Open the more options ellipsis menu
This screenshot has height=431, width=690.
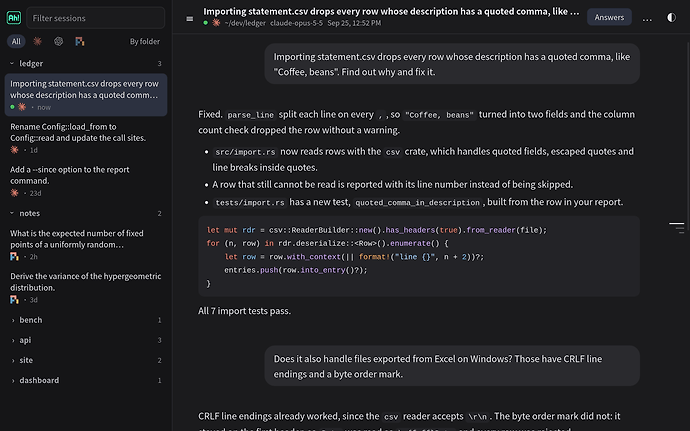click(x=647, y=18)
